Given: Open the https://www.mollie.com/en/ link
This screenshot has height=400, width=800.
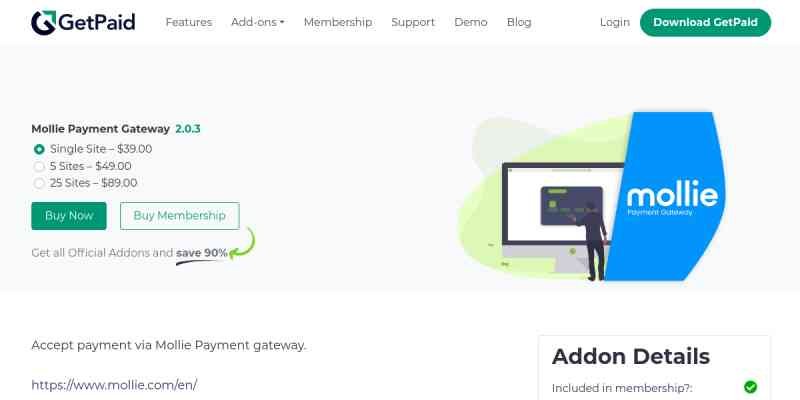Looking at the screenshot, I should [x=114, y=385].
